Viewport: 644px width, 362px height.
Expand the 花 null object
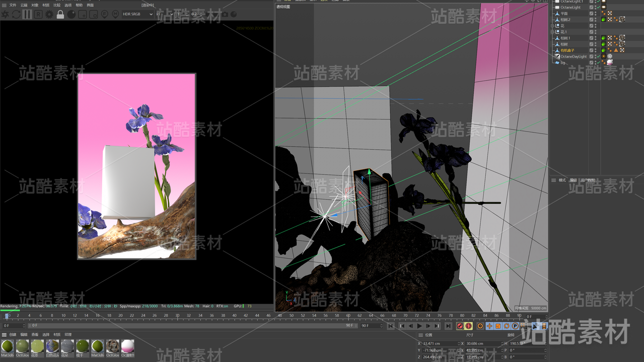pyautogui.click(x=552, y=26)
